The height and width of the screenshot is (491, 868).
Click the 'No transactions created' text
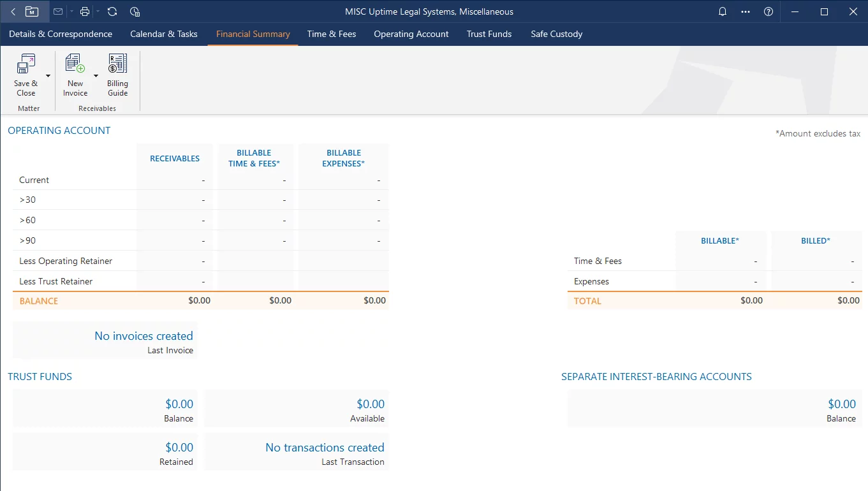tap(325, 448)
